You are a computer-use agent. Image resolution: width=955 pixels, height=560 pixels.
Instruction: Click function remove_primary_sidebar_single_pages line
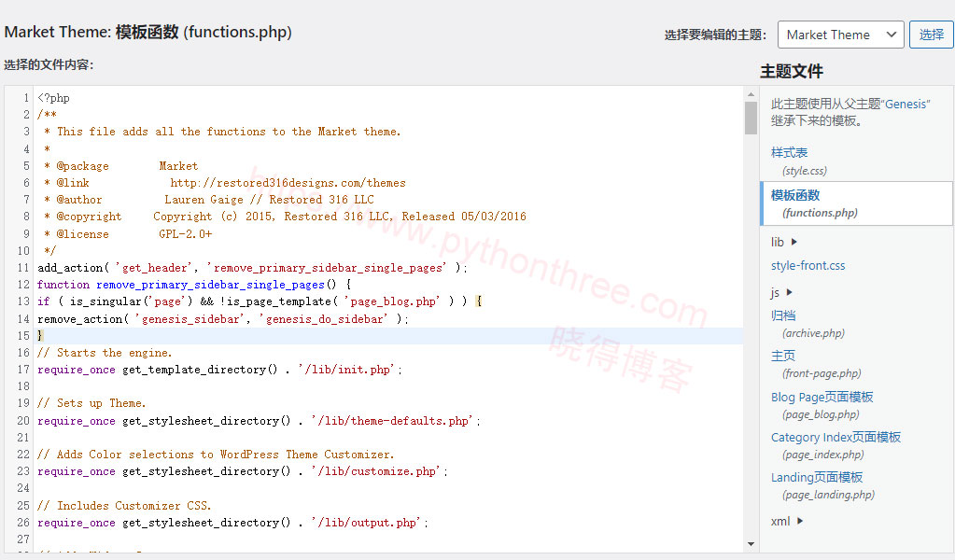[x=193, y=285]
